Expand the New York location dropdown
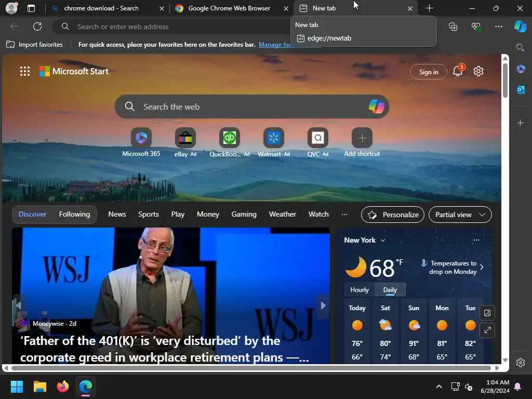The height and width of the screenshot is (399, 532). [x=365, y=240]
